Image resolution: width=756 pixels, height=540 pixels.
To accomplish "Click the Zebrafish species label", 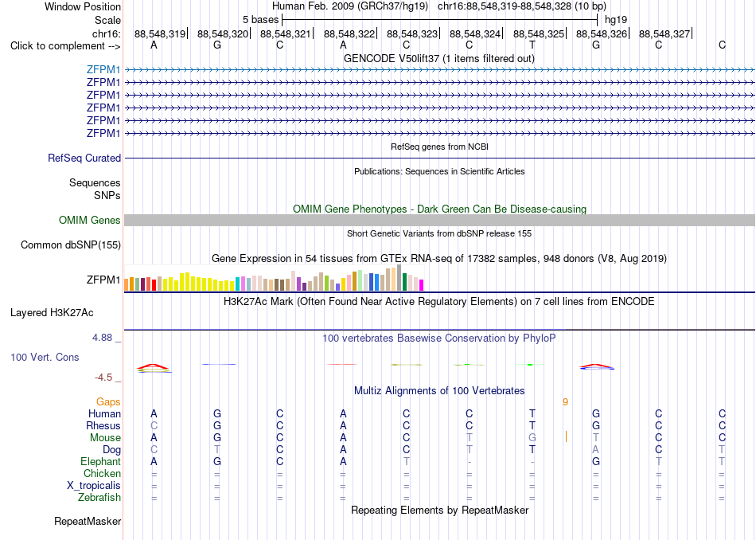I will click(99, 497).
